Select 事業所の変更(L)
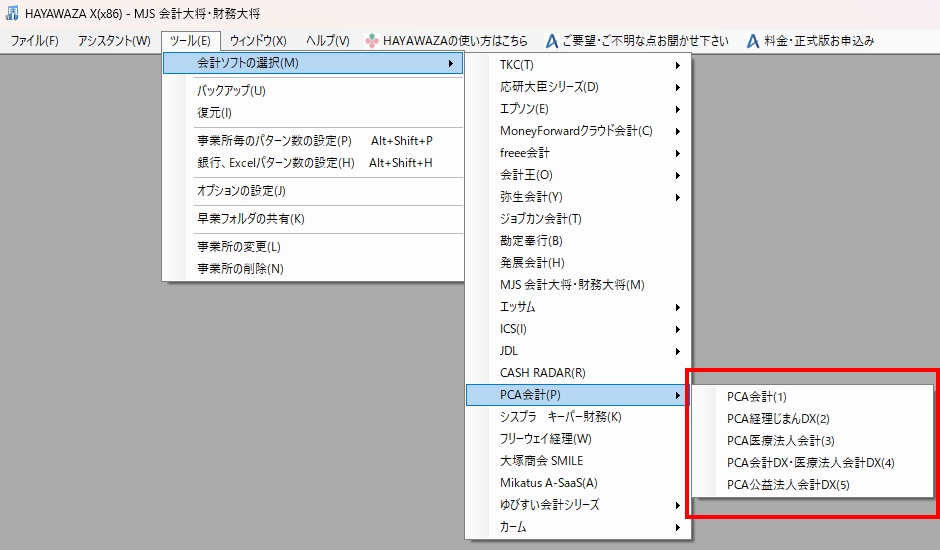Viewport: 940px width, 550px height. [x=313, y=247]
